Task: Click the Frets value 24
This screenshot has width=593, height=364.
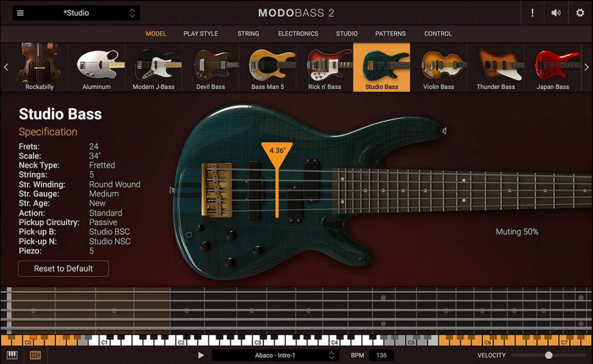Action: coord(94,146)
